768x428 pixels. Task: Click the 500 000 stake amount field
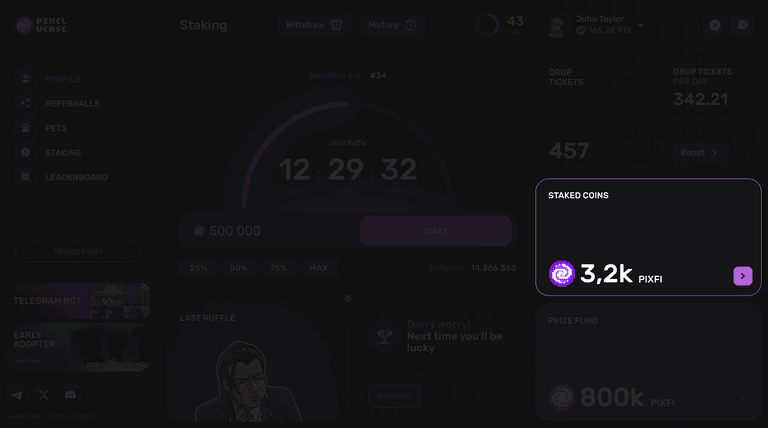point(269,231)
